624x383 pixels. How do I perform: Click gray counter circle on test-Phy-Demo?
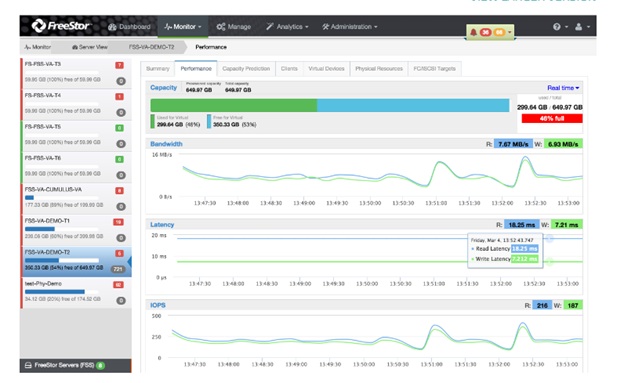click(x=121, y=301)
